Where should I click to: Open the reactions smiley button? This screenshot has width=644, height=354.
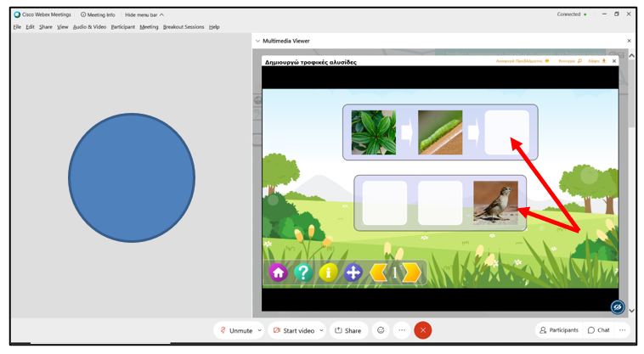(x=381, y=330)
